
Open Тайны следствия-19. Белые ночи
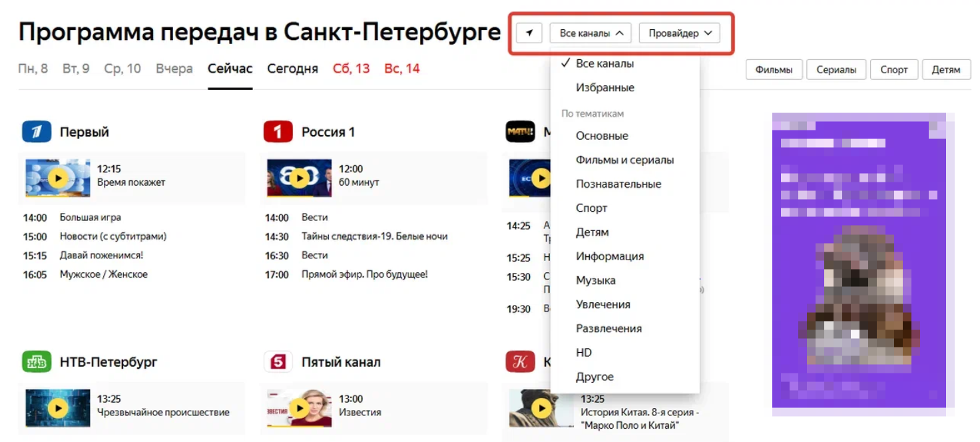click(374, 236)
